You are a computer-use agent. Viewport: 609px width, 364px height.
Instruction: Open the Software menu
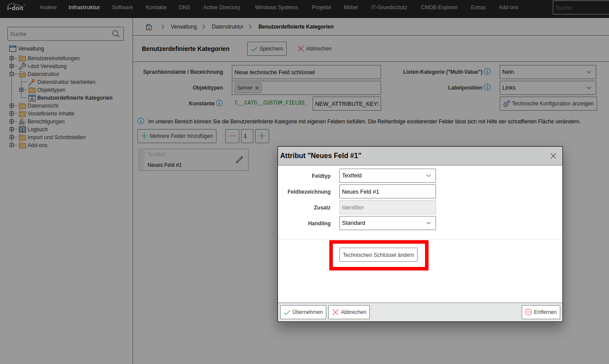(x=123, y=7)
